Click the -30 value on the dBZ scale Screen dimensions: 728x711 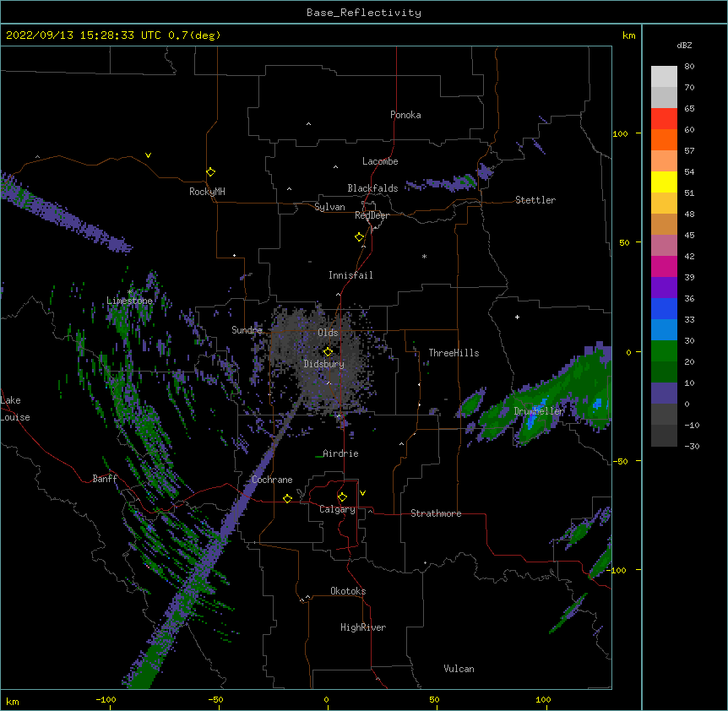[x=692, y=446]
